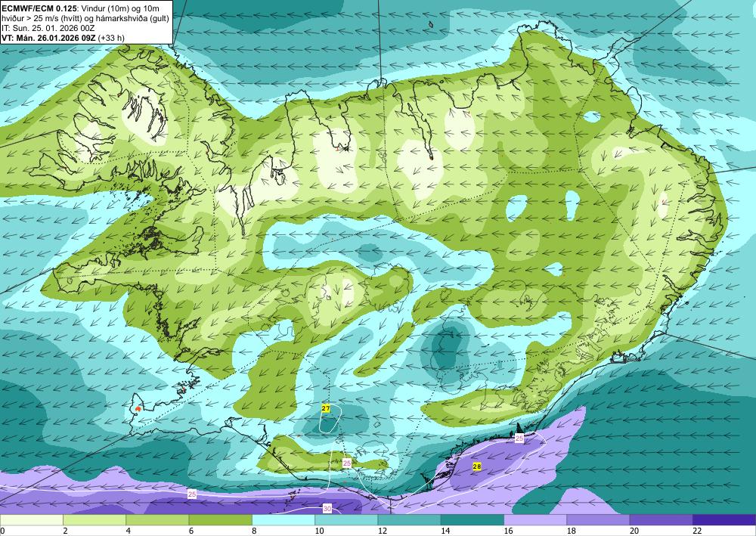
Task: Click the legend scale value '2'
Action: coord(65,531)
